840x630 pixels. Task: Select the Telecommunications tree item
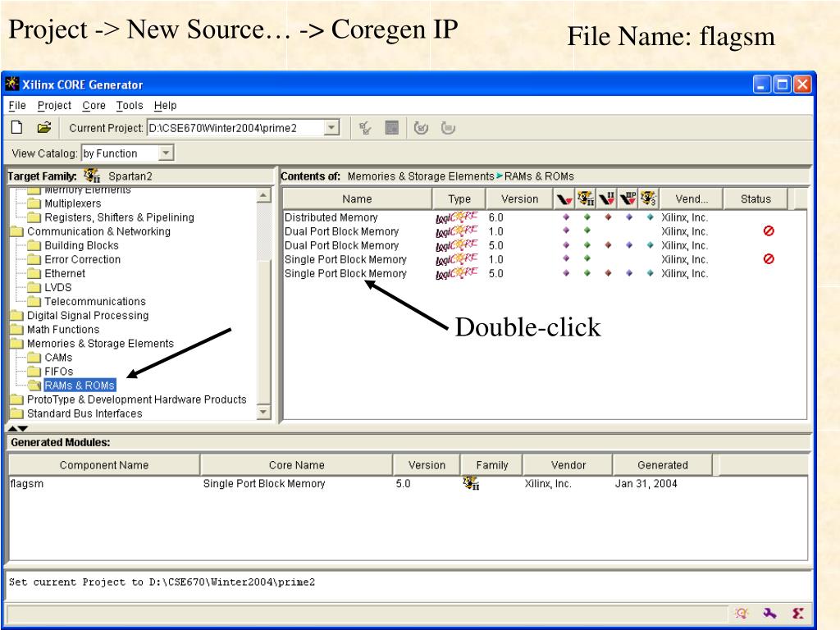(95, 302)
